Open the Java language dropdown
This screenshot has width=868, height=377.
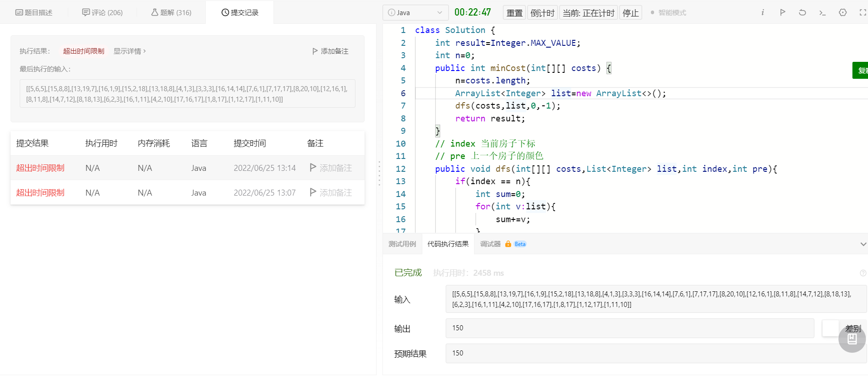(415, 12)
